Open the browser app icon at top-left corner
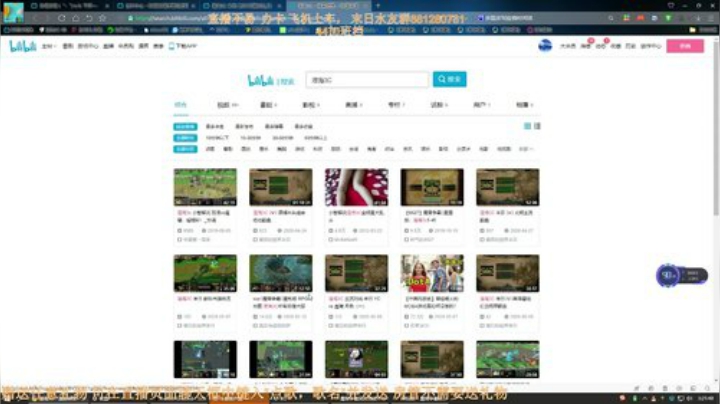This screenshot has width=720, height=404. pos(13,12)
